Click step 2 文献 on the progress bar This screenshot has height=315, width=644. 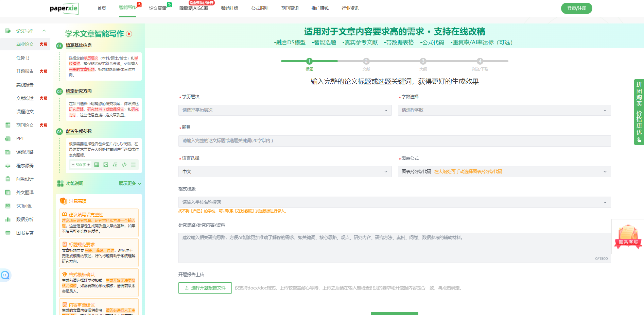pos(366,61)
